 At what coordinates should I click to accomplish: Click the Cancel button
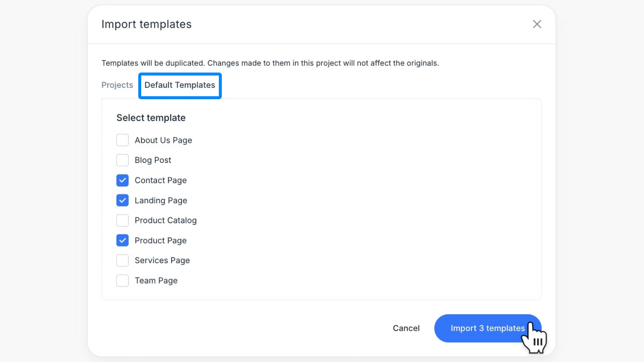click(406, 328)
